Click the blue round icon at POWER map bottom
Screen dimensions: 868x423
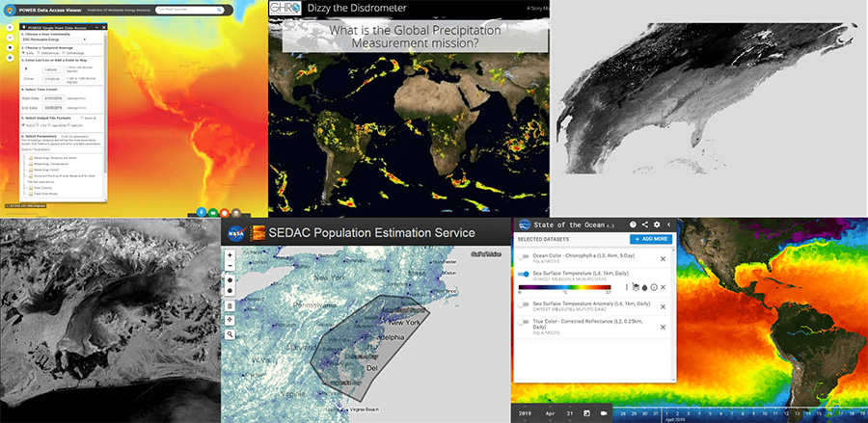point(202,212)
